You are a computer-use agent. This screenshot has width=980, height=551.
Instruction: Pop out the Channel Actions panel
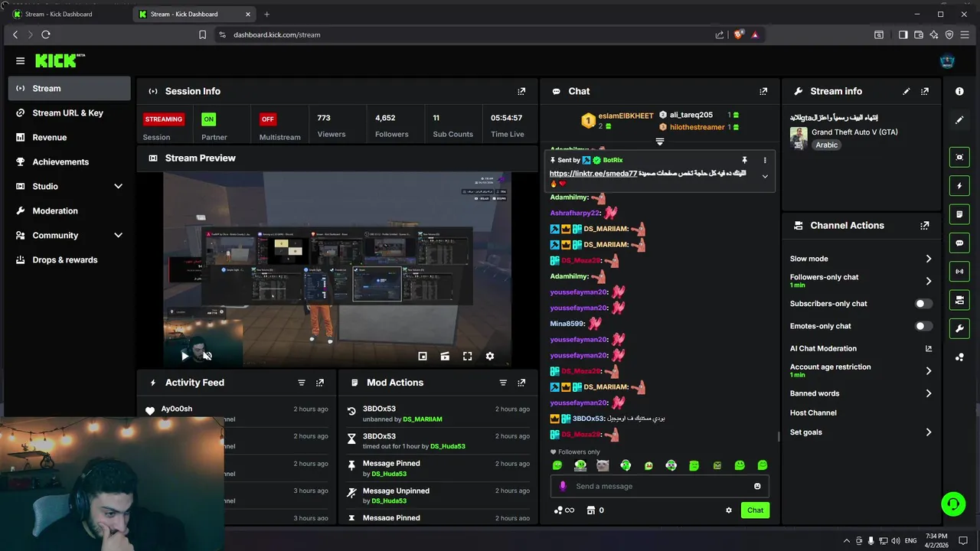925,226
